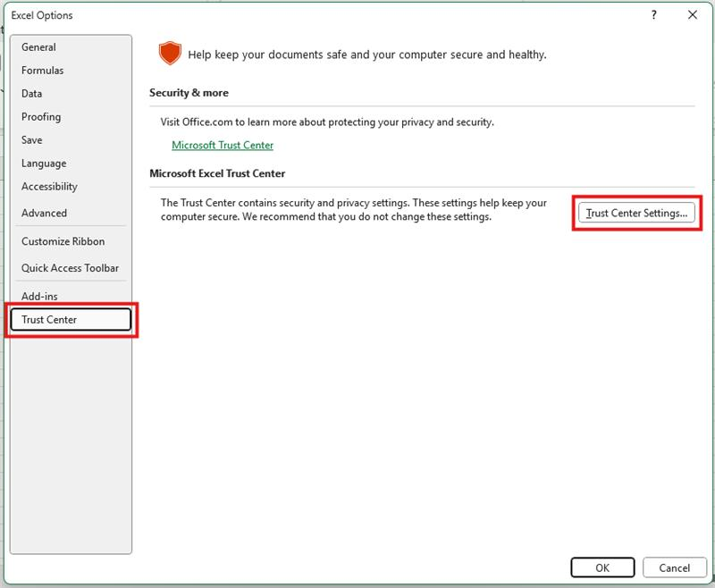Click the Excel Options title text

tap(42, 15)
